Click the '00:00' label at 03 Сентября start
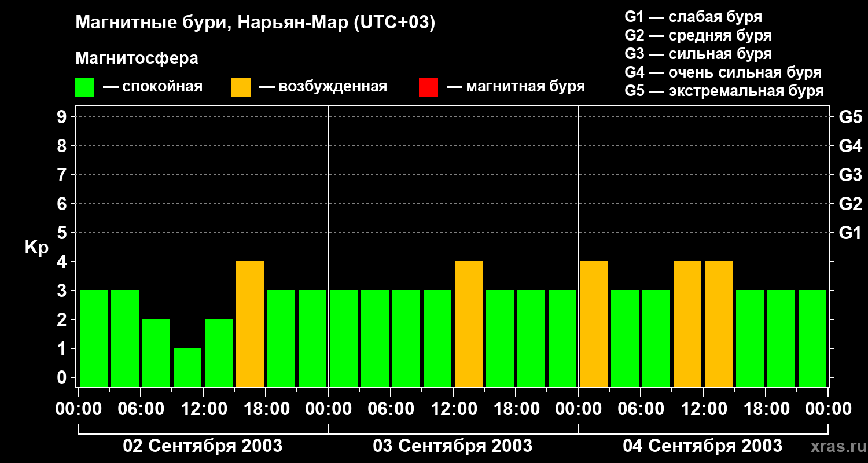 coord(328,409)
